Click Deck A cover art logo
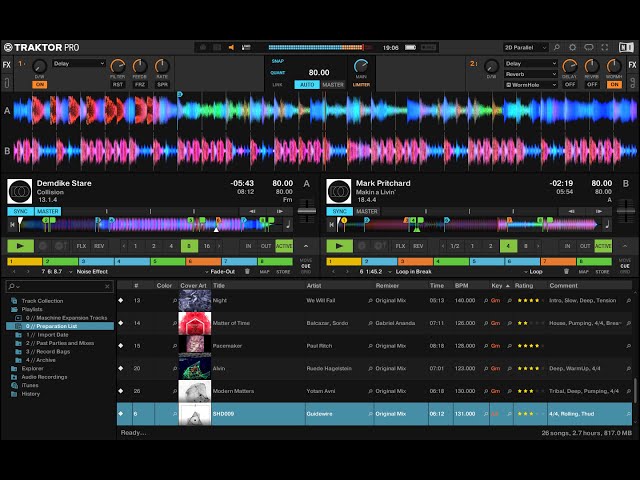640x480 pixels. (x=20, y=191)
